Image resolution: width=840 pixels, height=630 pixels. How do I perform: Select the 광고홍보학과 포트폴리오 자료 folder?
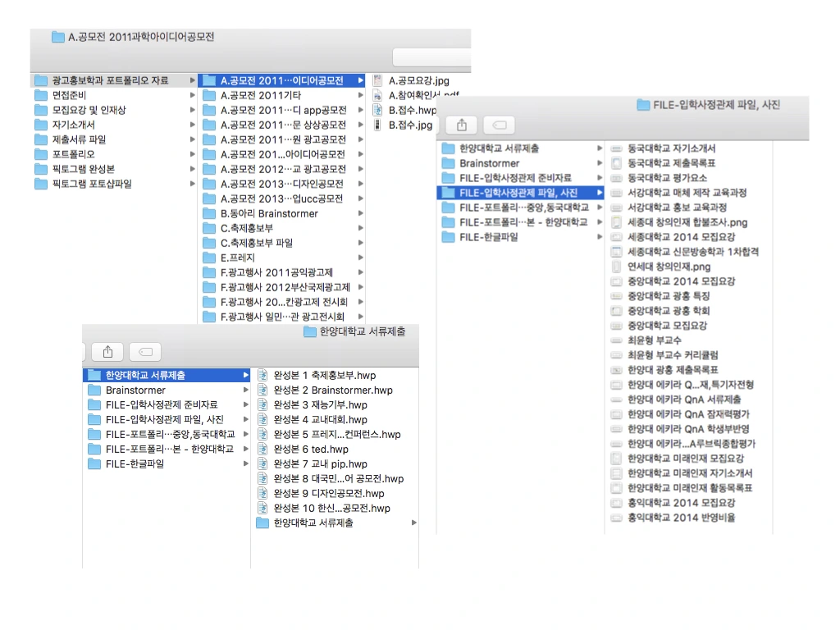coord(115,80)
